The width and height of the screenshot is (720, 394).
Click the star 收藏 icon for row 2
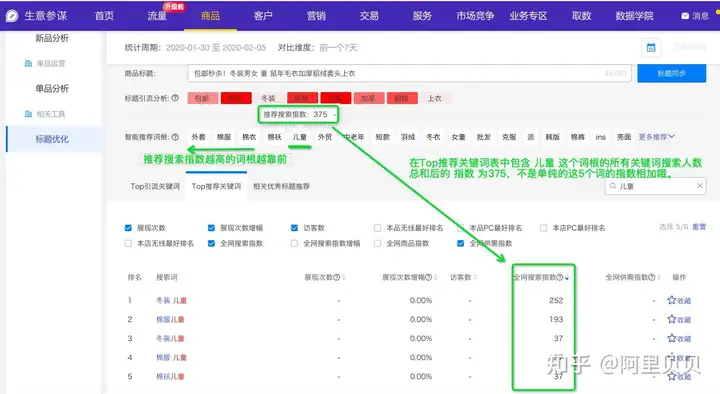point(672,319)
